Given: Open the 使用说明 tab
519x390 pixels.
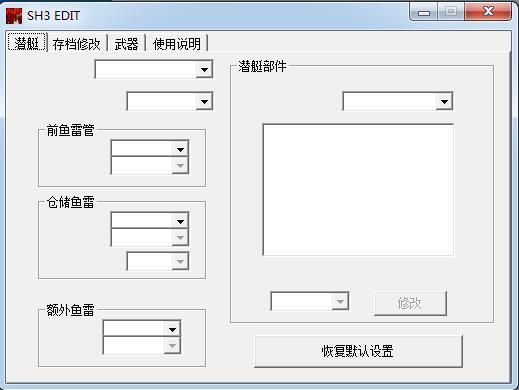Looking at the screenshot, I should point(177,44).
